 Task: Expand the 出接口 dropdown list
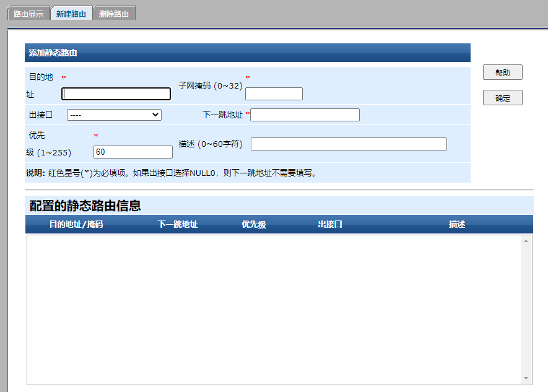click(x=114, y=115)
